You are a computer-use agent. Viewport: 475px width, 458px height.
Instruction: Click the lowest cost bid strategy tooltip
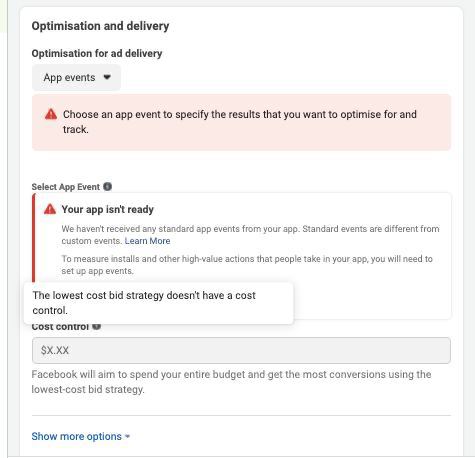(x=159, y=303)
